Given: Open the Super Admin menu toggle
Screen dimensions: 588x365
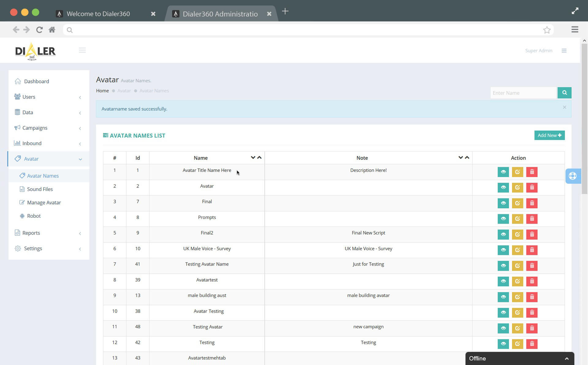Looking at the screenshot, I should click(x=564, y=51).
